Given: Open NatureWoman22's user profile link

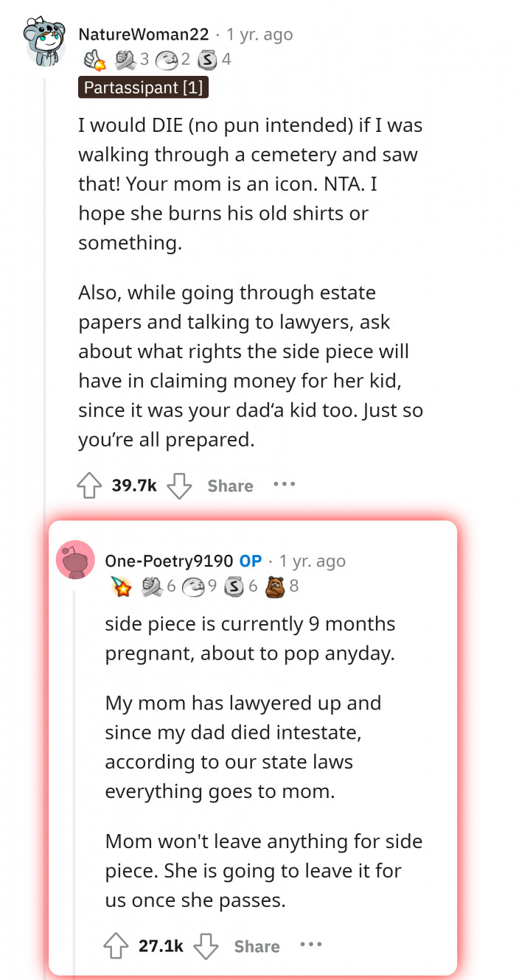Looking at the screenshot, I should (145, 35).
